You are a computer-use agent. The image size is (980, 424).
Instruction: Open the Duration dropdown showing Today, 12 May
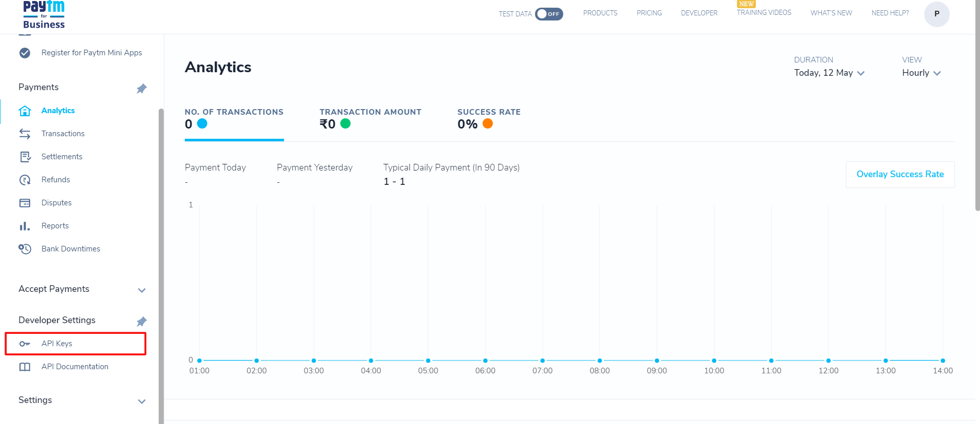pyautogui.click(x=829, y=73)
